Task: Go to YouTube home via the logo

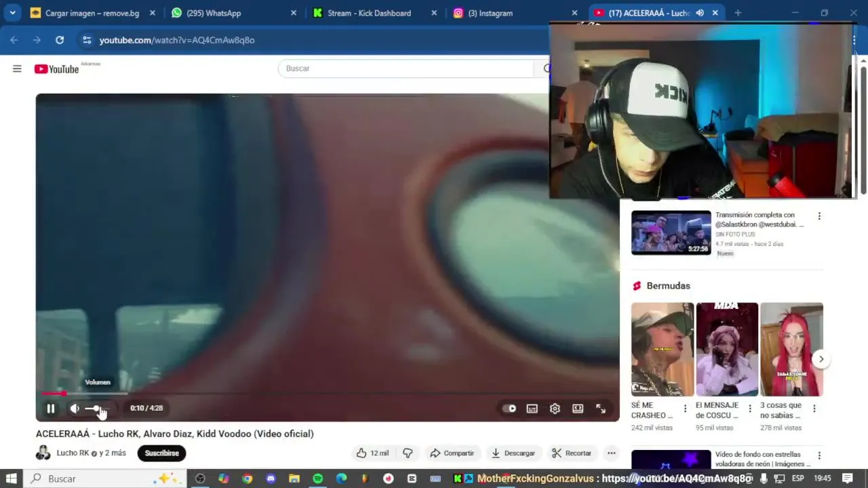Action: (56, 68)
